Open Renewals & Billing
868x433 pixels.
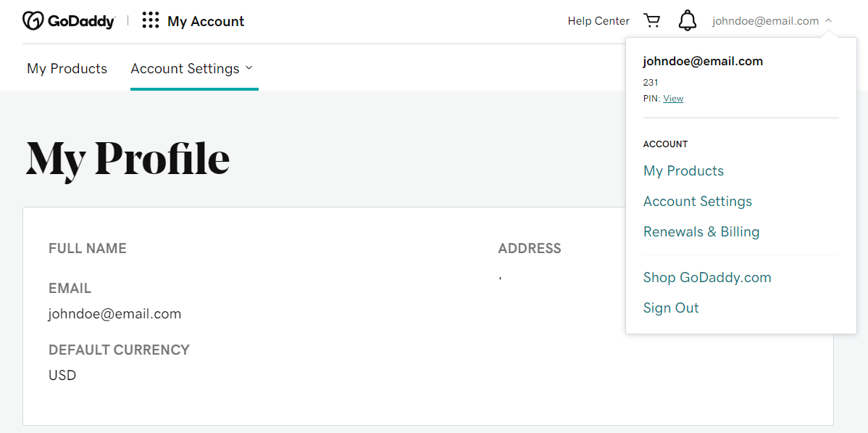701,231
